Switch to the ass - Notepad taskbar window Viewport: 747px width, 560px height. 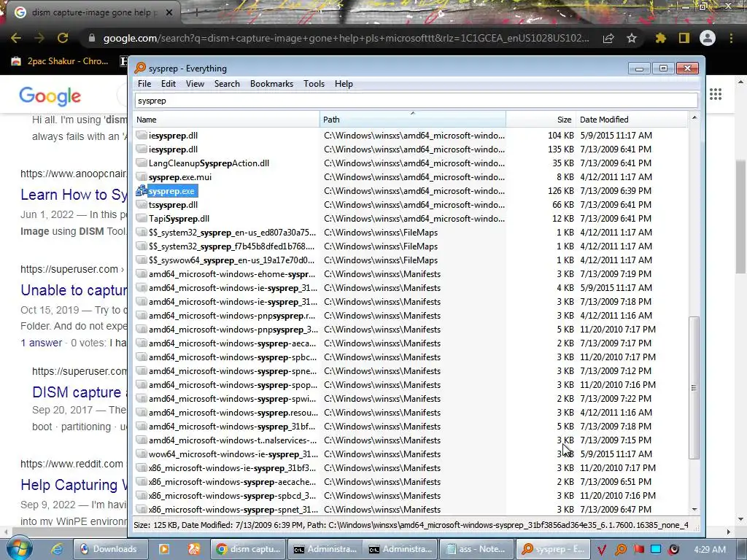tap(476, 549)
